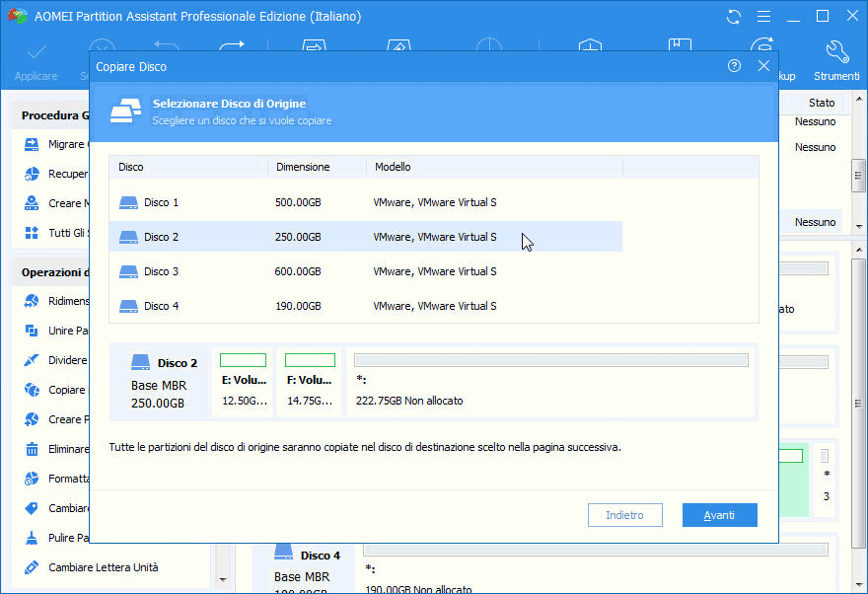Click the main window Disco 4 unallocated bar

coord(595,550)
